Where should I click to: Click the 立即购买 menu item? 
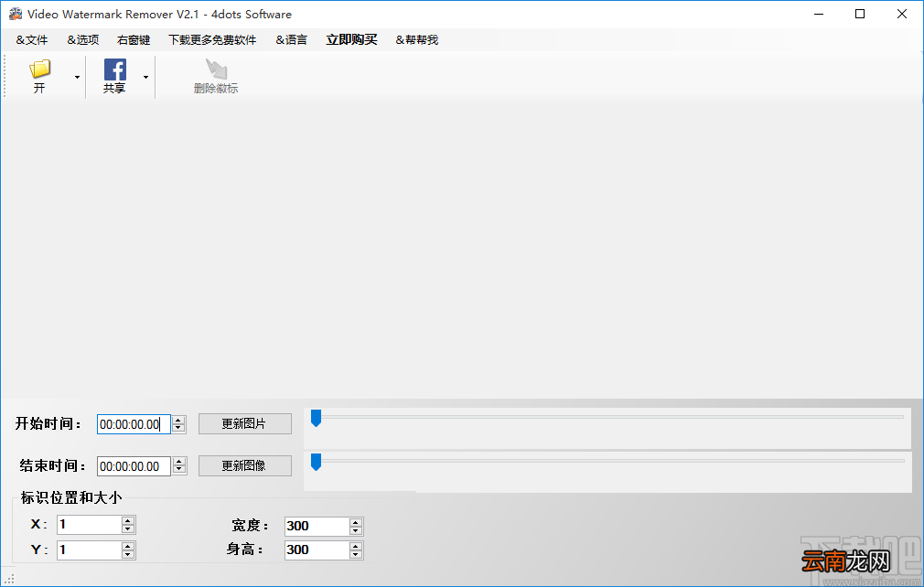click(x=352, y=40)
